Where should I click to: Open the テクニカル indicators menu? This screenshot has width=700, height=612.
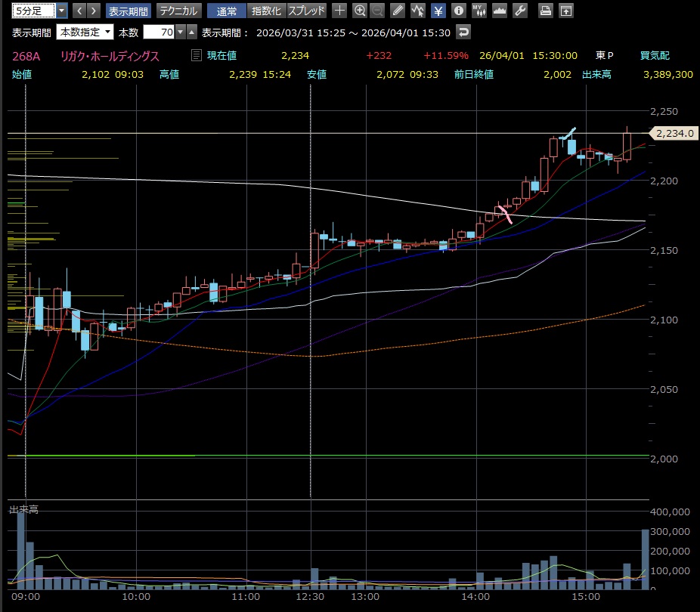click(178, 11)
